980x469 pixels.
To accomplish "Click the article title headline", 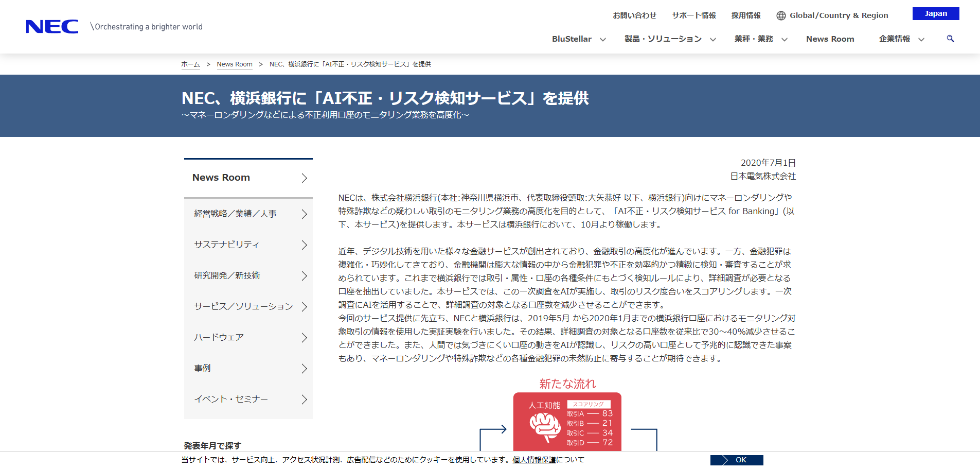I will [385, 98].
